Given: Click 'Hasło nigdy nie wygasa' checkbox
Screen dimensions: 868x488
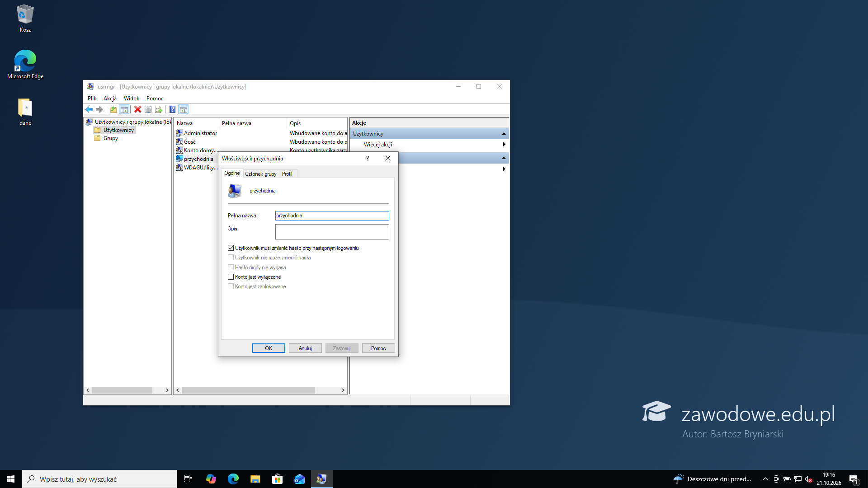Looking at the screenshot, I should pyautogui.click(x=231, y=267).
